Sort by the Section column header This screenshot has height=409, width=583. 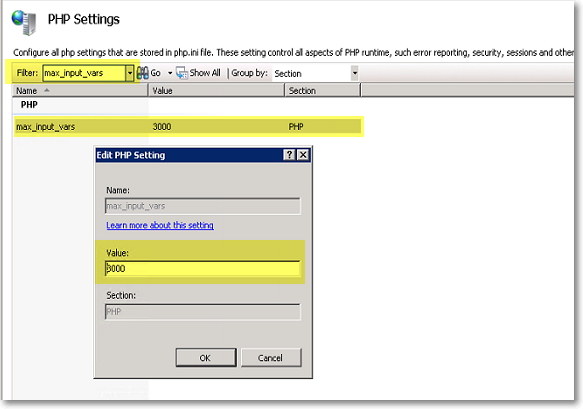pyautogui.click(x=322, y=91)
